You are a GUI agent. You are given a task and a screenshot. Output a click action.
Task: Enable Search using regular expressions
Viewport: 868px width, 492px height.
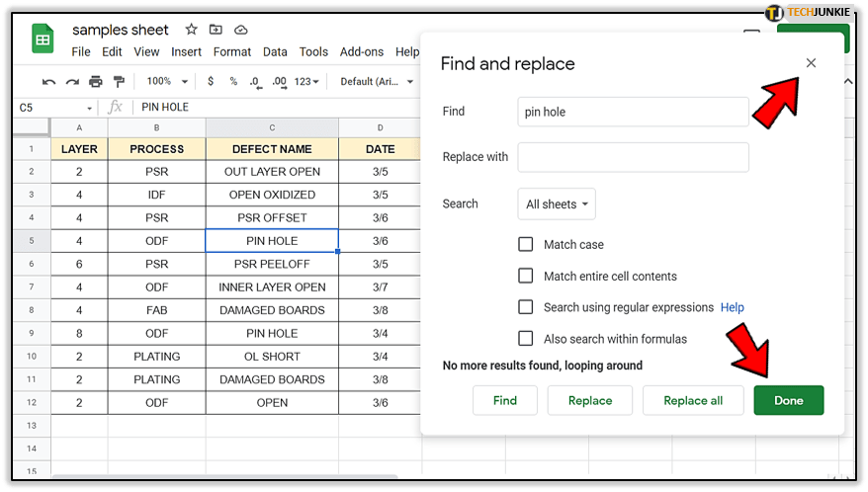pyautogui.click(x=526, y=307)
